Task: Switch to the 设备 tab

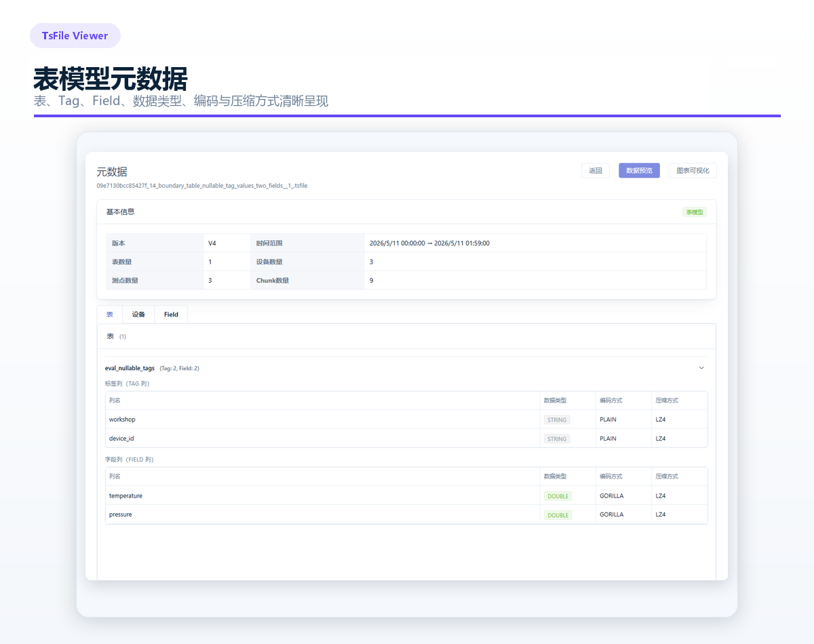Action: (x=138, y=315)
